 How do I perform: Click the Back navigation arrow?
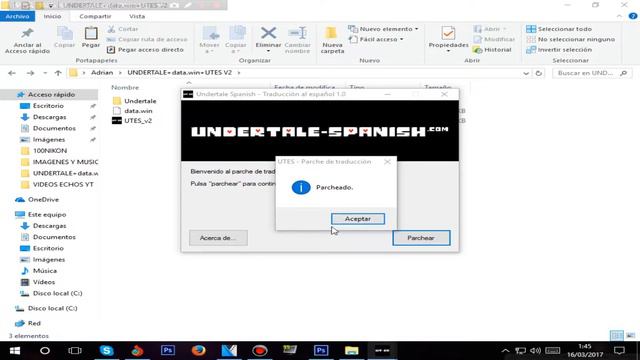tap(12, 73)
